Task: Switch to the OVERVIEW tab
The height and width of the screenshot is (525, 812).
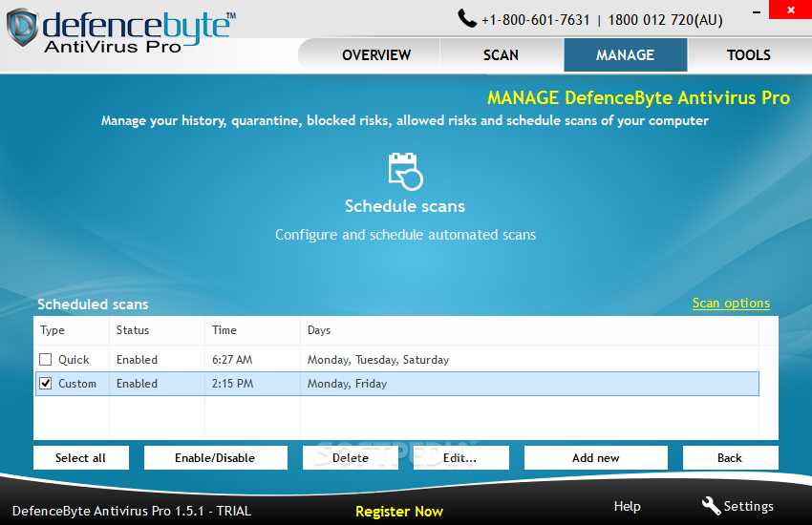Action: click(376, 54)
